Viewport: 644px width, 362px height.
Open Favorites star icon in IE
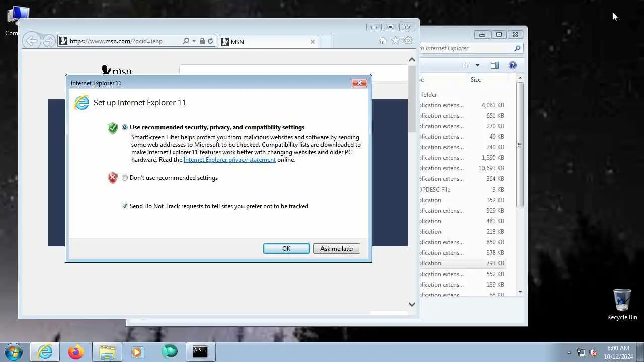coord(396,41)
